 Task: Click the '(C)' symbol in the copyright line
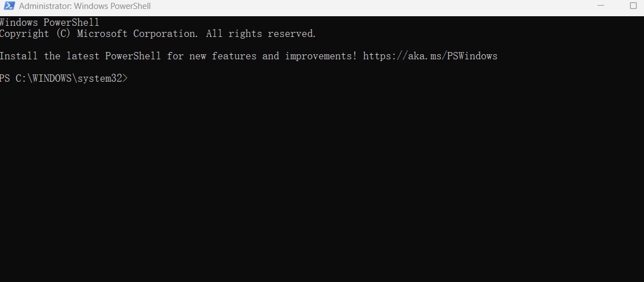[63, 34]
